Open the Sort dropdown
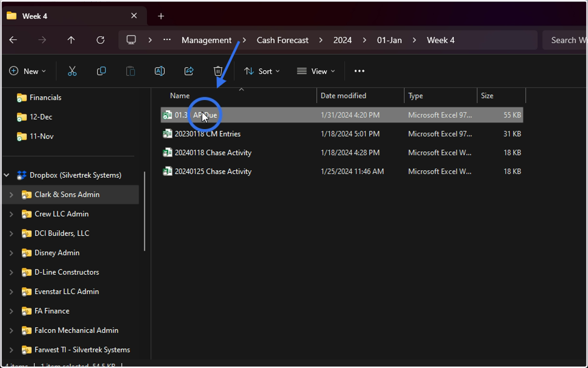The image size is (588, 368). pyautogui.click(x=262, y=71)
